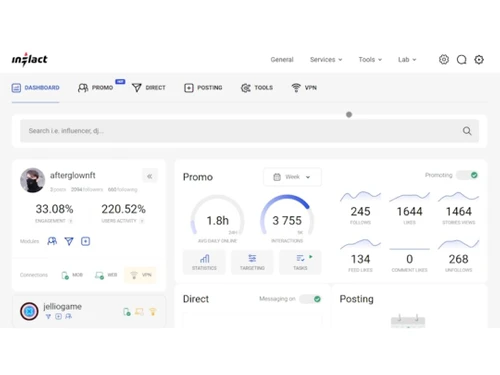This screenshot has height=375, width=500.
Task: Switch to the VPN tab
Action: click(x=304, y=88)
